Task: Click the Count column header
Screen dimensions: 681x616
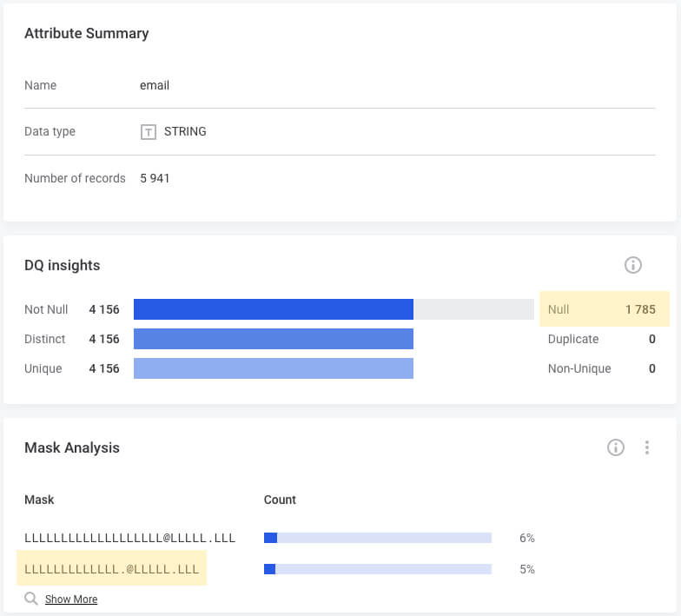Action: pos(280,500)
